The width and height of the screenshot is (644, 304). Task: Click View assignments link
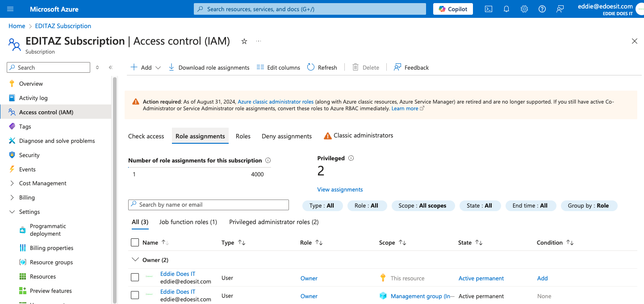pos(340,189)
